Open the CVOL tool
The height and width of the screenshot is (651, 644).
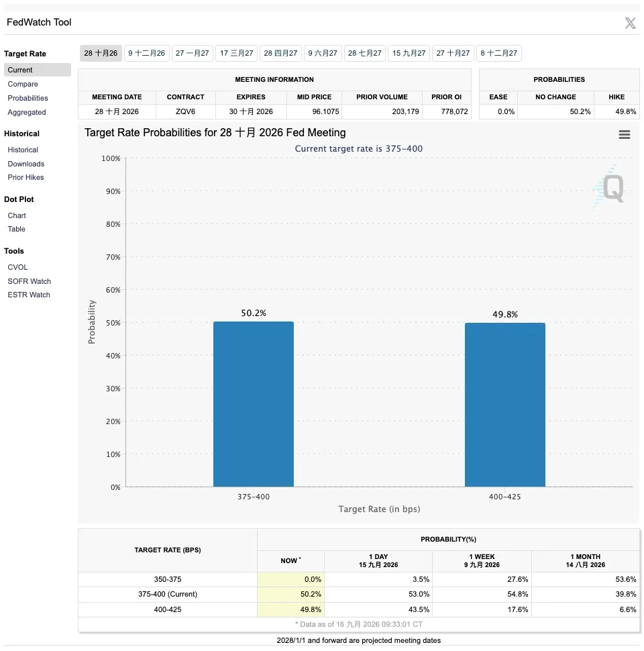(17, 267)
